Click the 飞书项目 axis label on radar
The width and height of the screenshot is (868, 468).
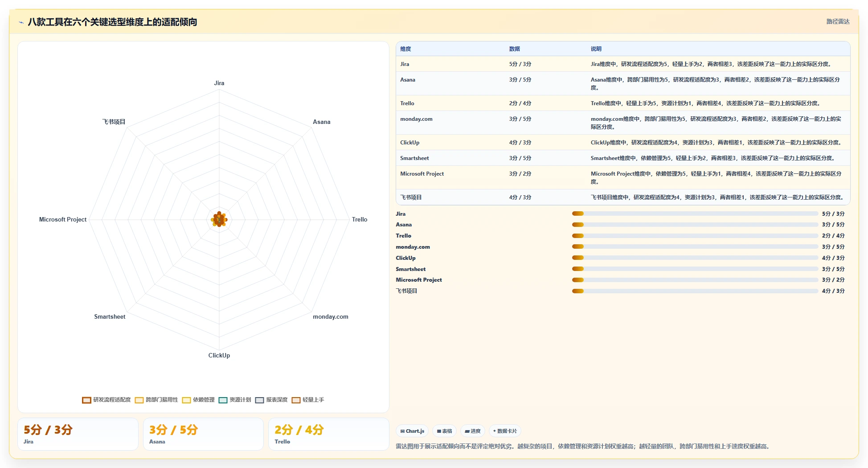coord(114,122)
